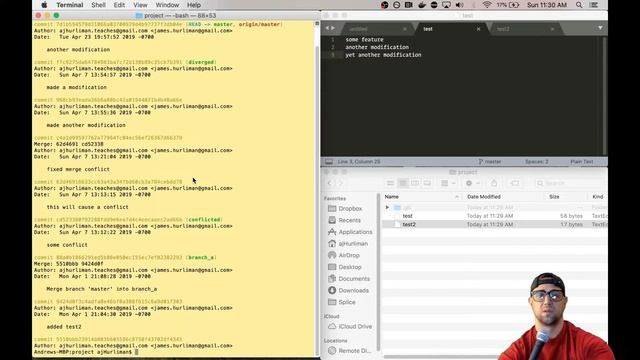Click master branch in editor status bar
The height and width of the screenshot is (360, 640).
click(x=490, y=162)
